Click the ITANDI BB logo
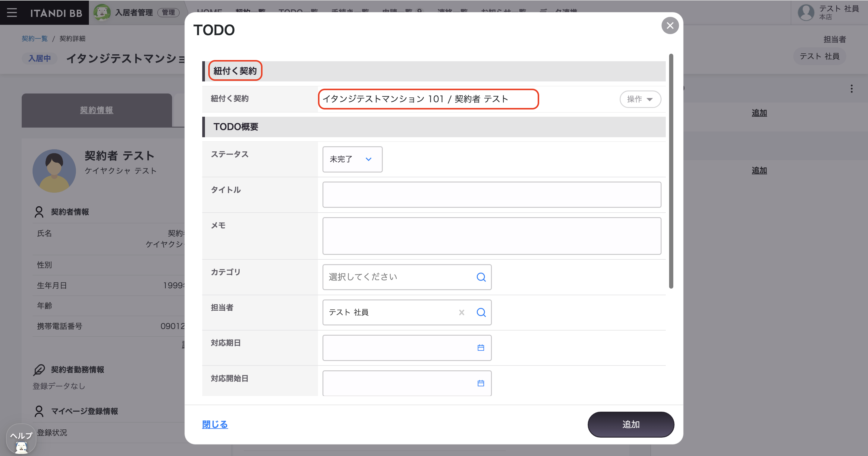 click(56, 13)
